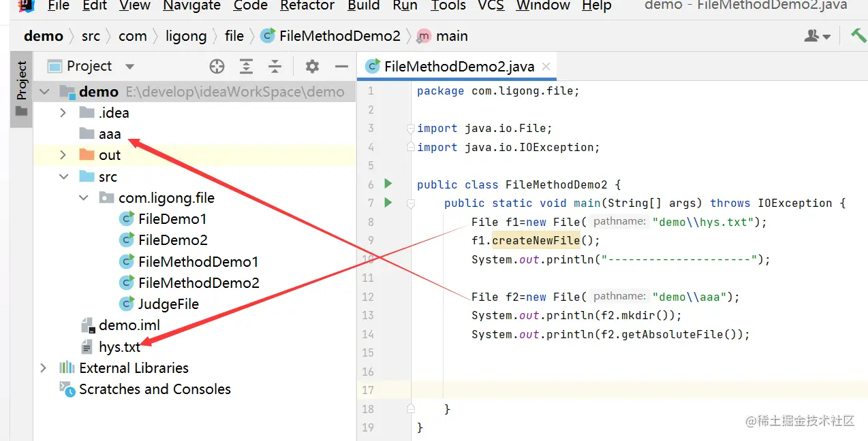Open the Help menu

[x=596, y=5]
